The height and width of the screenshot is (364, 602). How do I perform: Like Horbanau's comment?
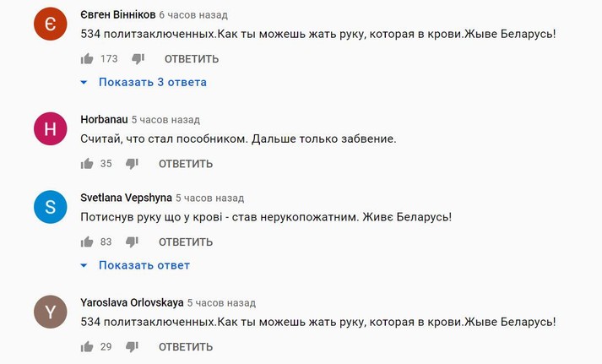click(x=87, y=164)
